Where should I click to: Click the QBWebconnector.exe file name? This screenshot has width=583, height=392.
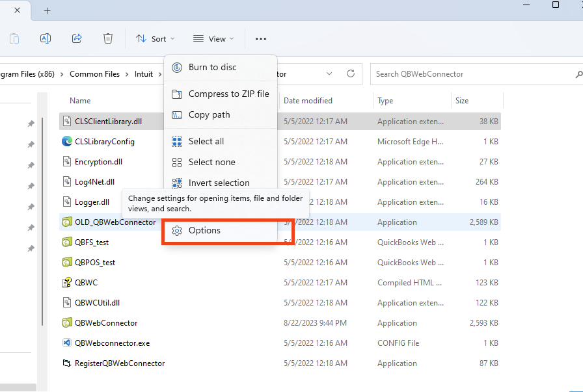click(x=113, y=343)
